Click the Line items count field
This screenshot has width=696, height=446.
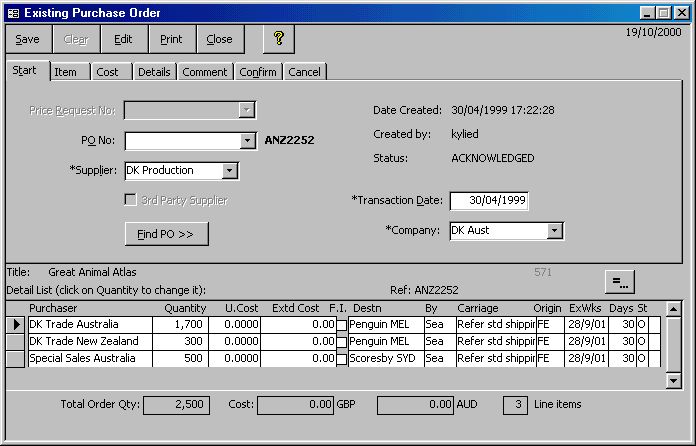click(515, 405)
